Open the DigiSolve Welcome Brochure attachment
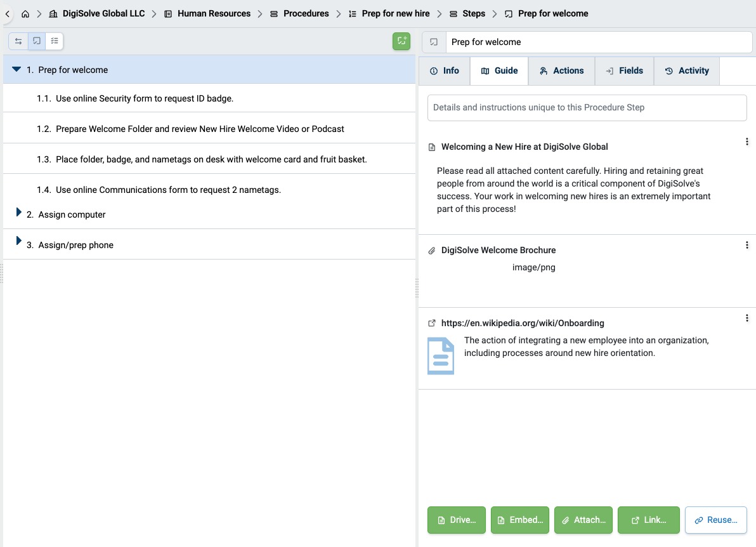Screen dimensions: 756x547 (499, 251)
